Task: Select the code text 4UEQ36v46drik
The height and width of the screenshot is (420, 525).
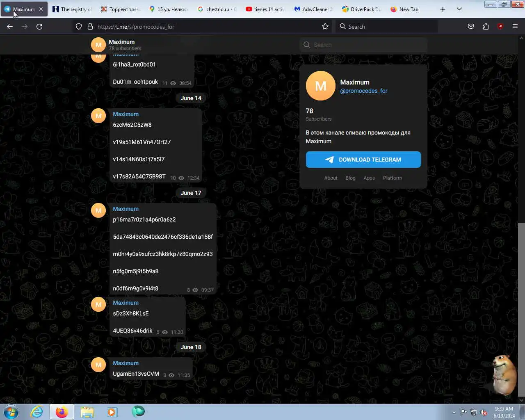Action: tap(132, 331)
